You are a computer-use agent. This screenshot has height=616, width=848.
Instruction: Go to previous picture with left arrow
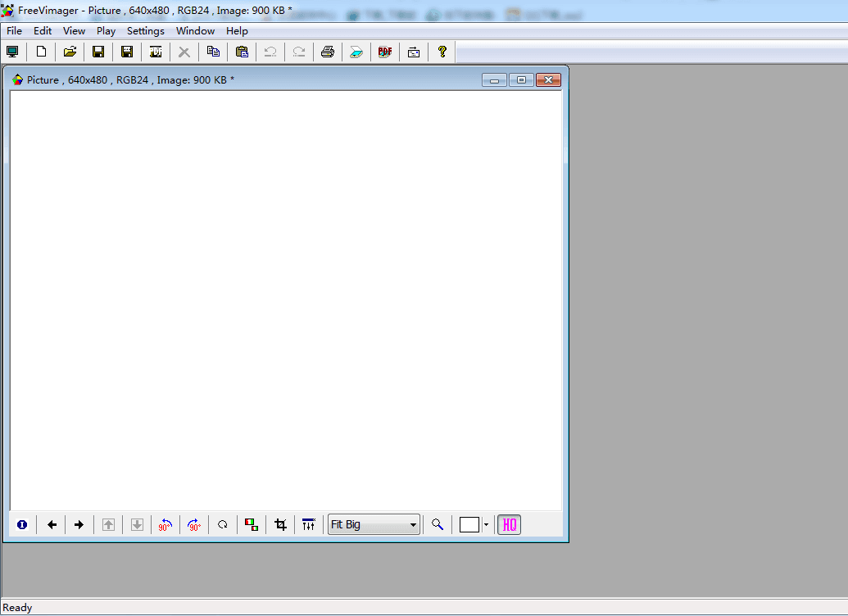click(52, 525)
